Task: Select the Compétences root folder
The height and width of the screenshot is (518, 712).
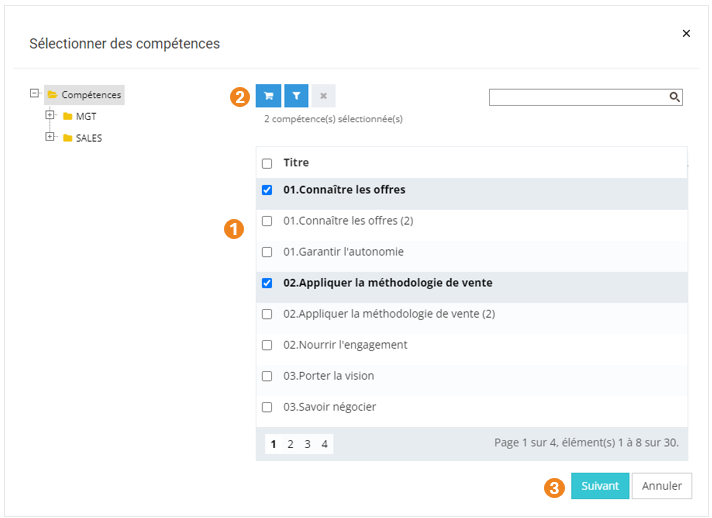Action: pyautogui.click(x=90, y=95)
